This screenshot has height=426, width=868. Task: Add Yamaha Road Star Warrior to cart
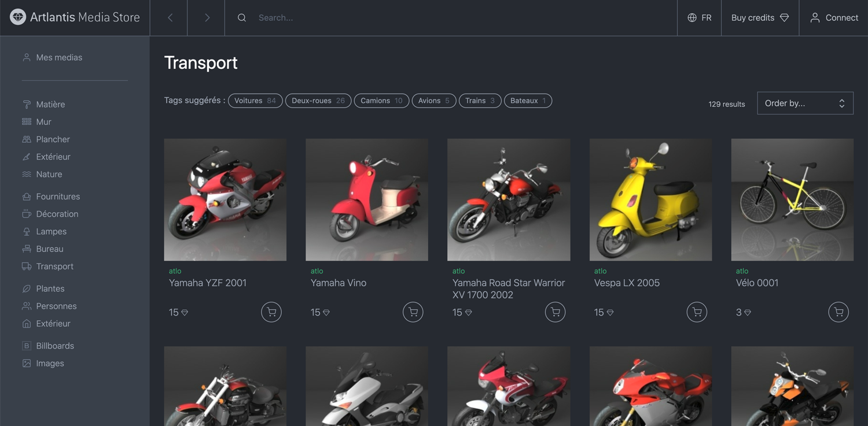pyautogui.click(x=556, y=312)
